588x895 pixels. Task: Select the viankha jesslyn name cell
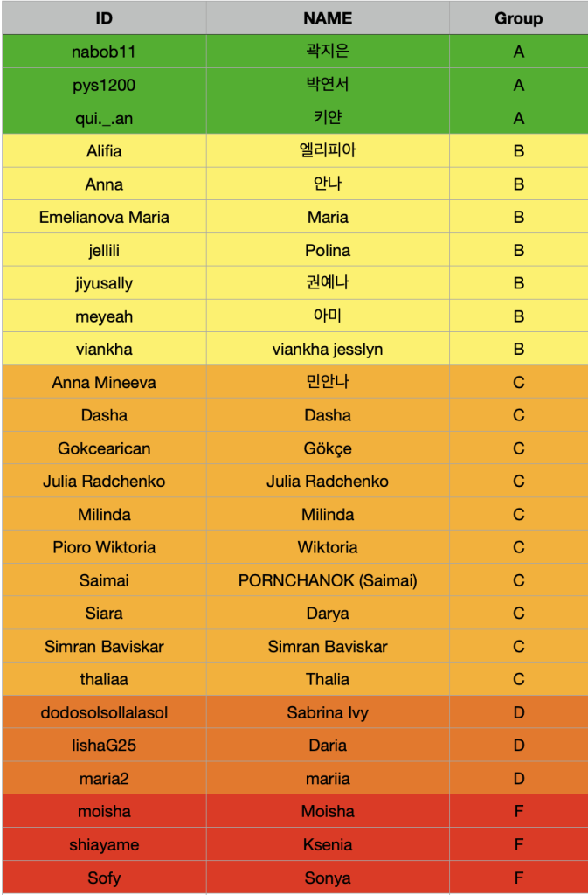tap(328, 350)
